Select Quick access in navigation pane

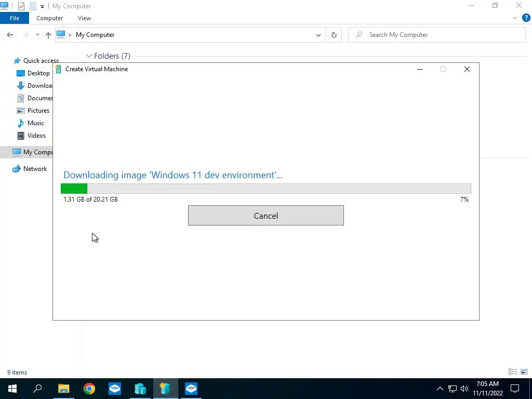(36, 61)
